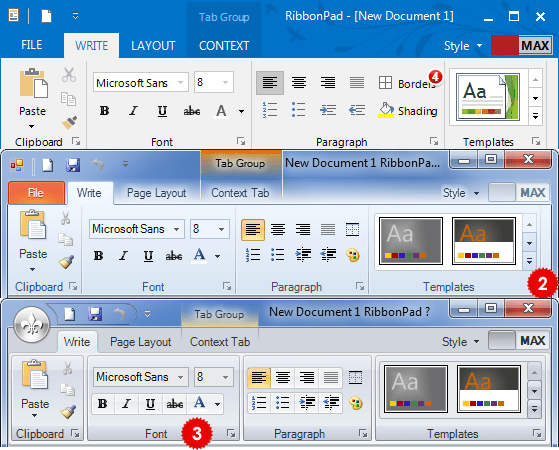Click the large Paste icon in the top blue ribbon

coord(33,83)
